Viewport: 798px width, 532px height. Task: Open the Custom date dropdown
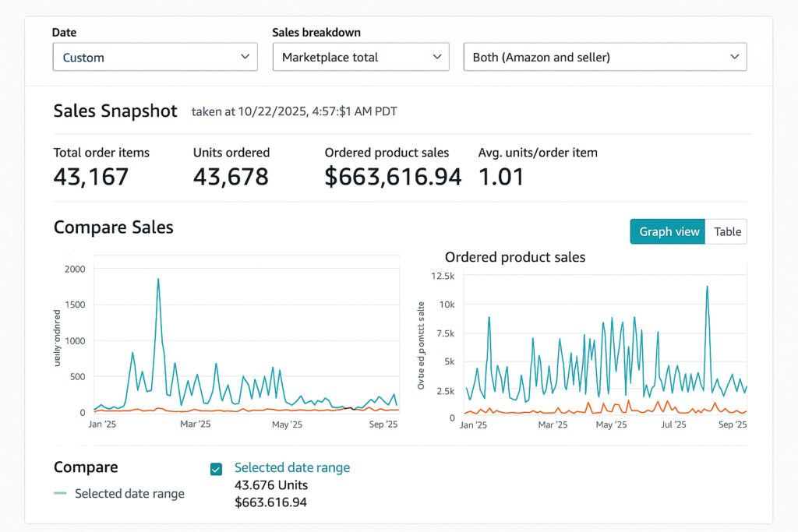pos(154,57)
